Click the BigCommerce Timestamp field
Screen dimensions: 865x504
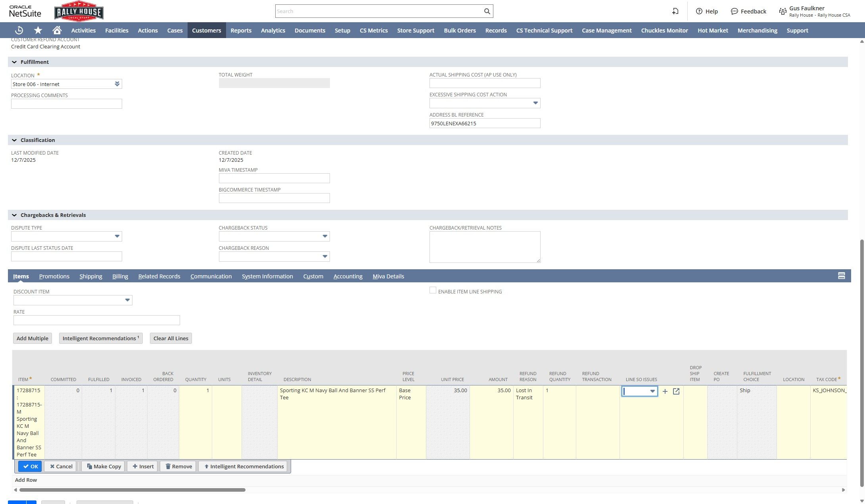point(274,198)
